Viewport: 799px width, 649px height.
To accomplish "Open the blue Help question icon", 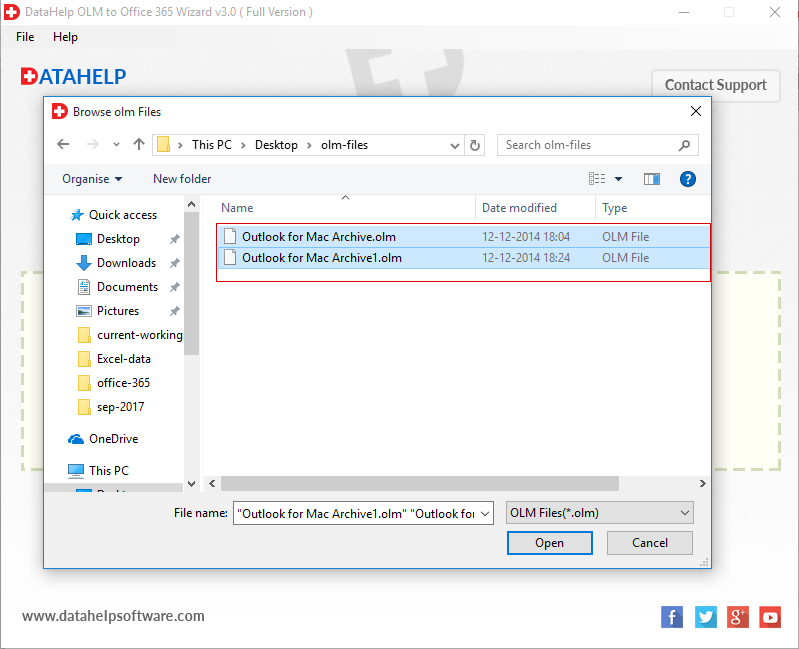I will pos(687,179).
